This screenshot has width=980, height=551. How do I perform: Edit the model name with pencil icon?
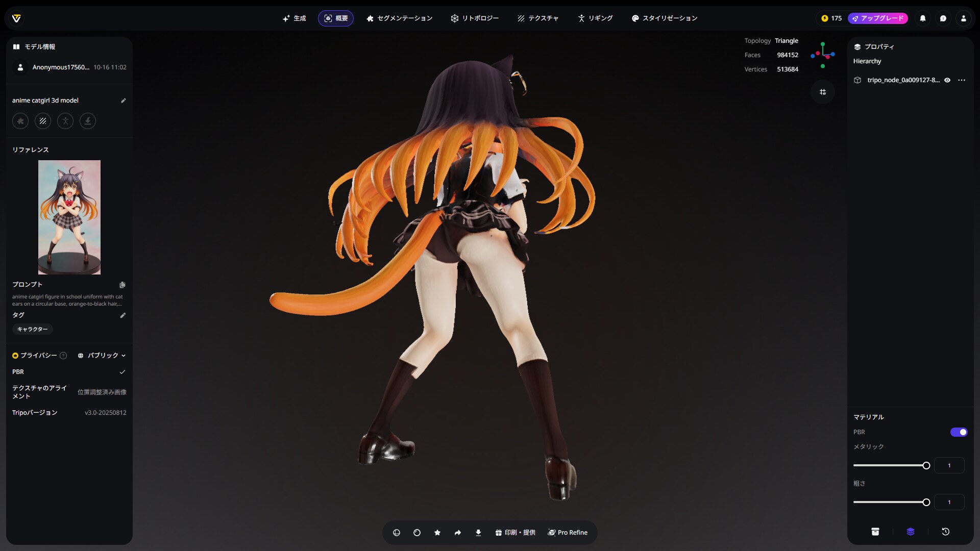(123, 101)
